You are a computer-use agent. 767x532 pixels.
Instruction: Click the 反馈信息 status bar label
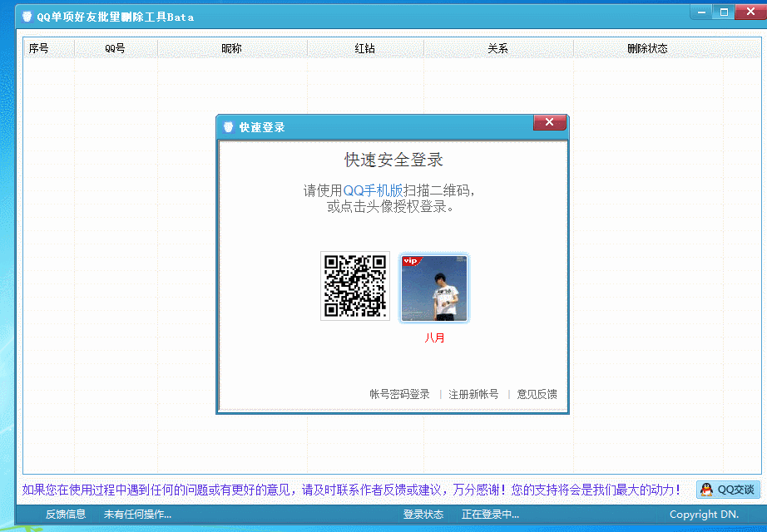point(66,515)
